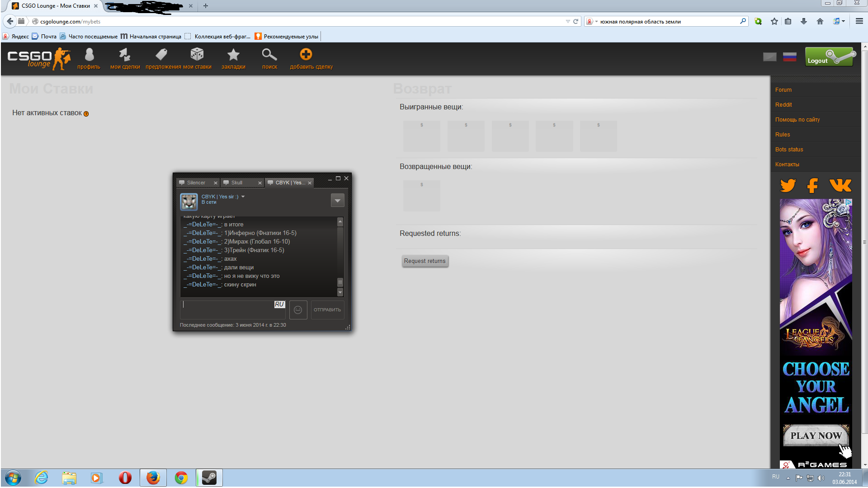
Task: Open emoticon picker in Steam chat
Action: (x=298, y=310)
